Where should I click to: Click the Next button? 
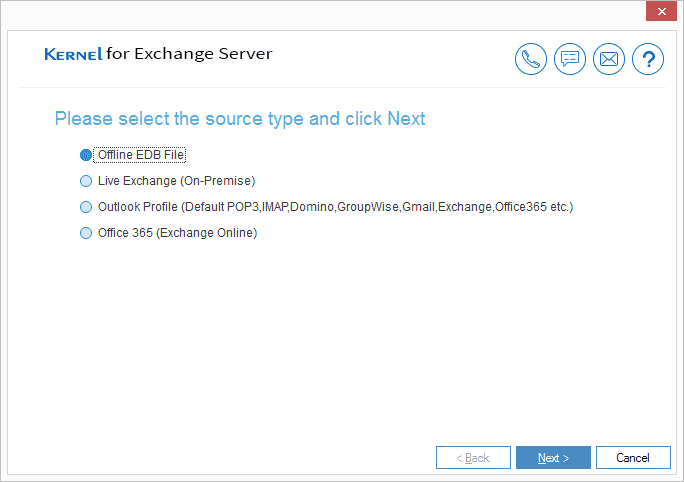tap(553, 458)
